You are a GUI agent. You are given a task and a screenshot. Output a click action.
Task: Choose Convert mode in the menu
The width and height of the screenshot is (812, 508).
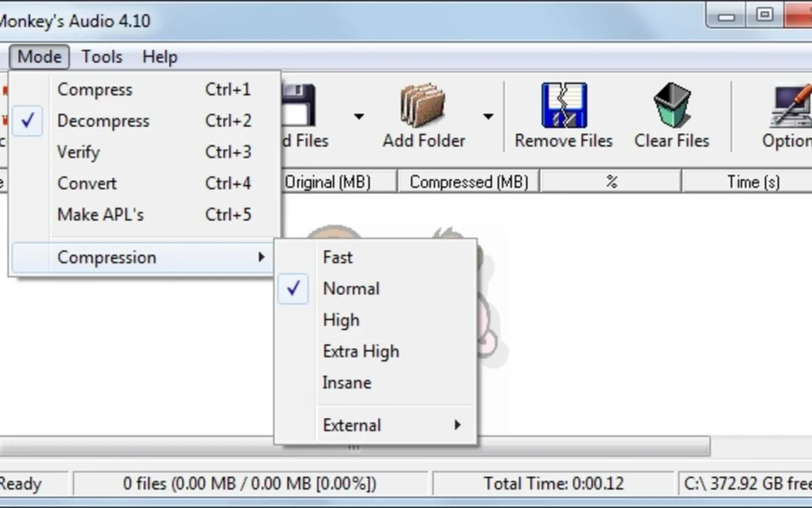click(146, 183)
